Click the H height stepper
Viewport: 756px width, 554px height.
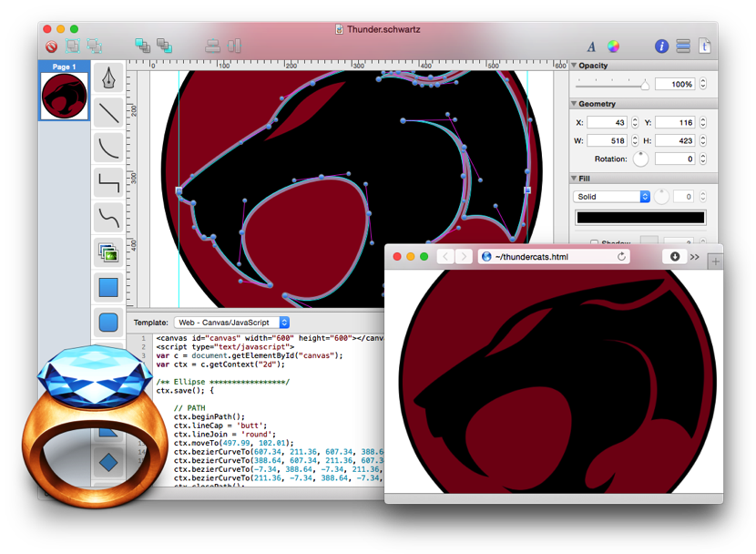pyautogui.click(x=703, y=141)
